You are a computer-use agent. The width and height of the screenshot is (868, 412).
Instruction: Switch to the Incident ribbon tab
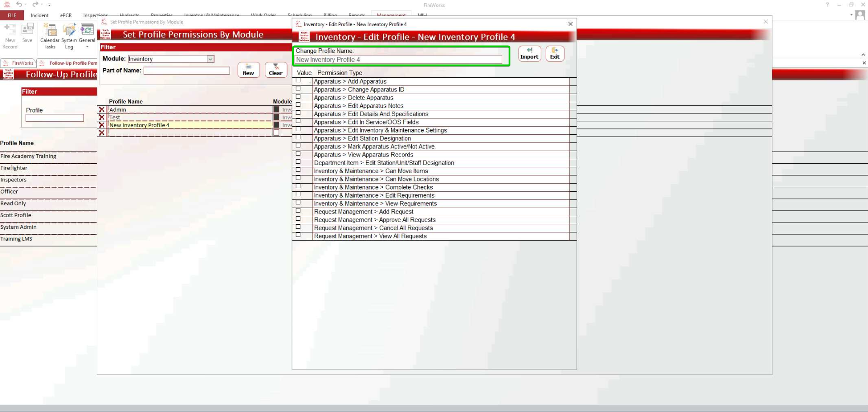pyautogui.click(x=39, y=15)
